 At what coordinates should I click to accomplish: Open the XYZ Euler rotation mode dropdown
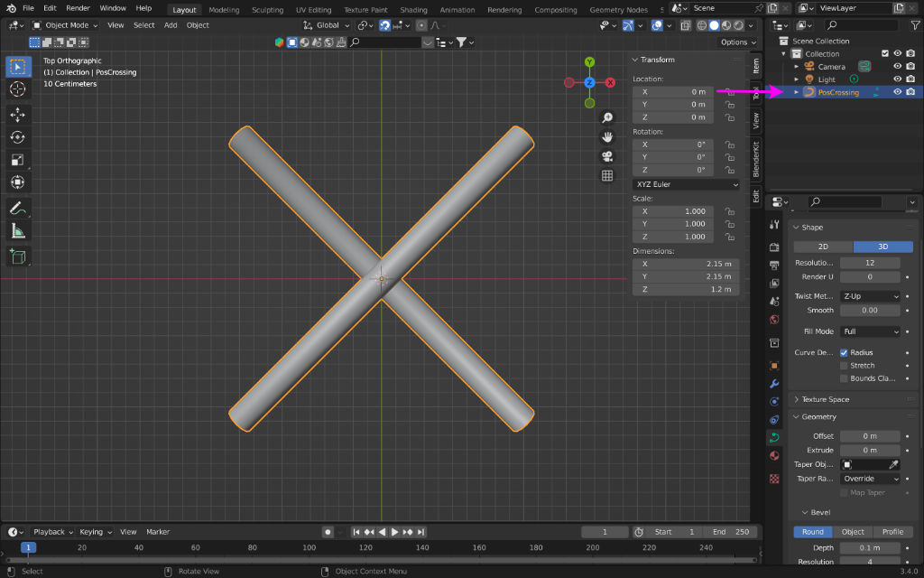(x=685, y=184)
